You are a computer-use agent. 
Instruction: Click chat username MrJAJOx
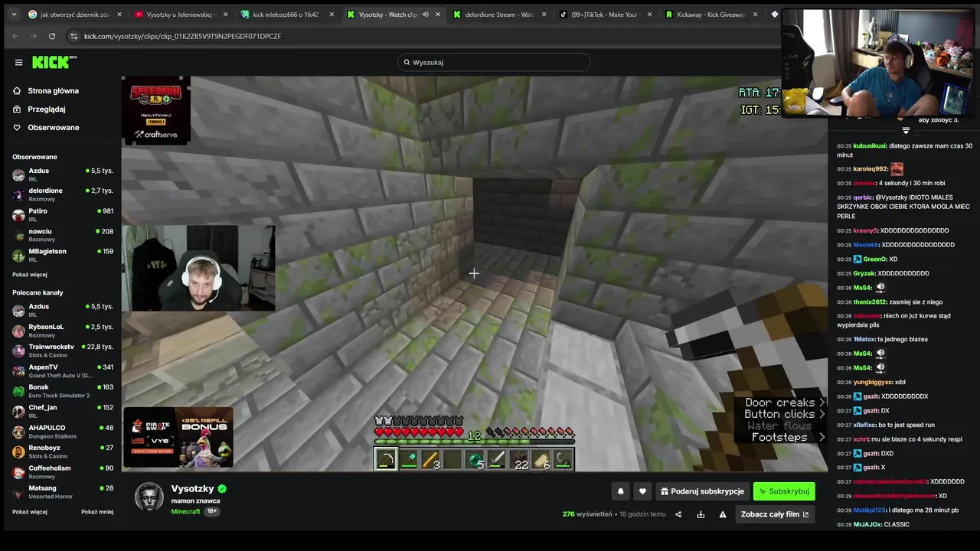click(x=867, y=524)
